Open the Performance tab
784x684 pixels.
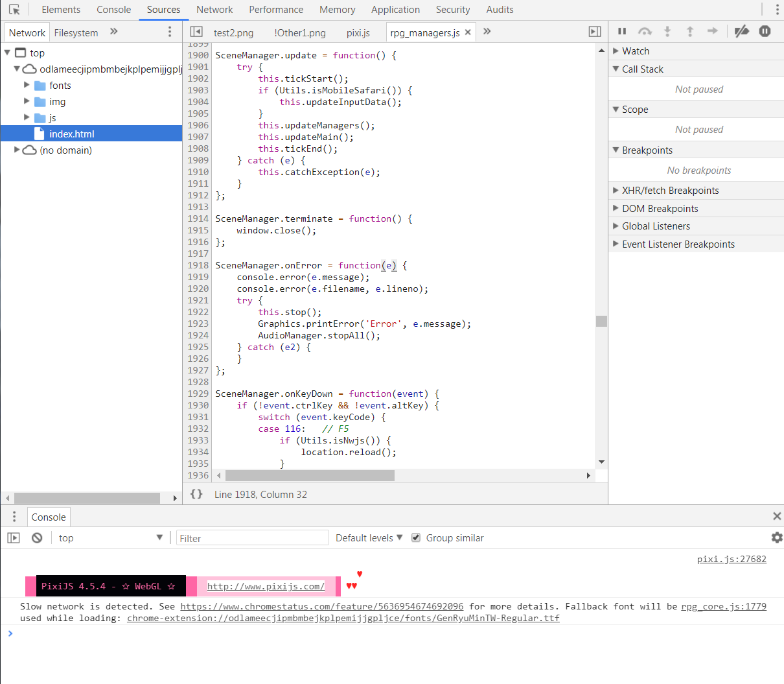click(x=276, y=10)
